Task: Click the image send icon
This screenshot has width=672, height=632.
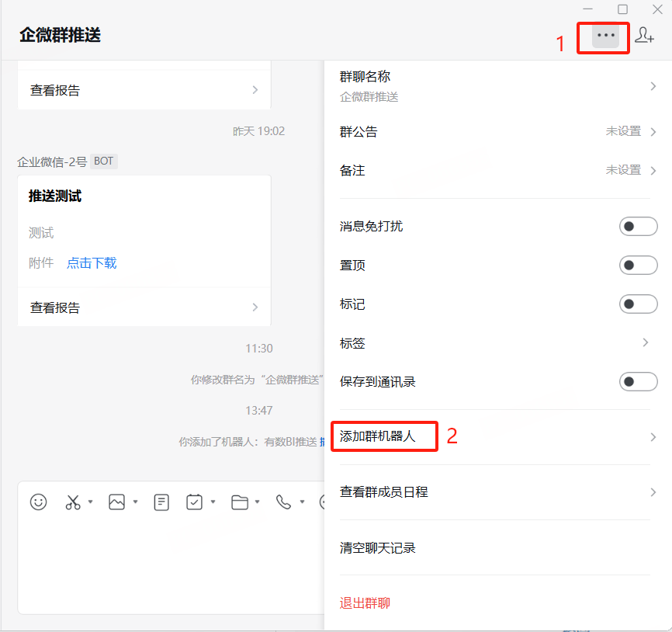Action: point(116,502)
